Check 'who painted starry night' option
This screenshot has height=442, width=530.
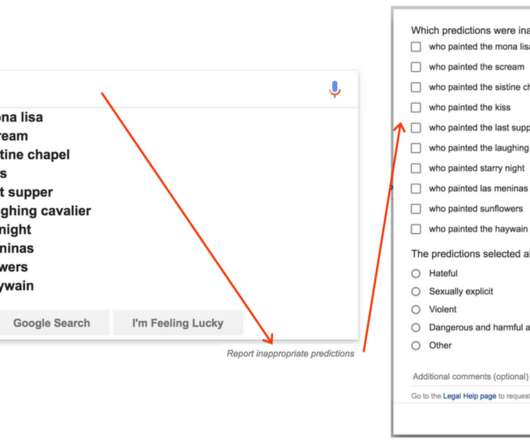416,168
